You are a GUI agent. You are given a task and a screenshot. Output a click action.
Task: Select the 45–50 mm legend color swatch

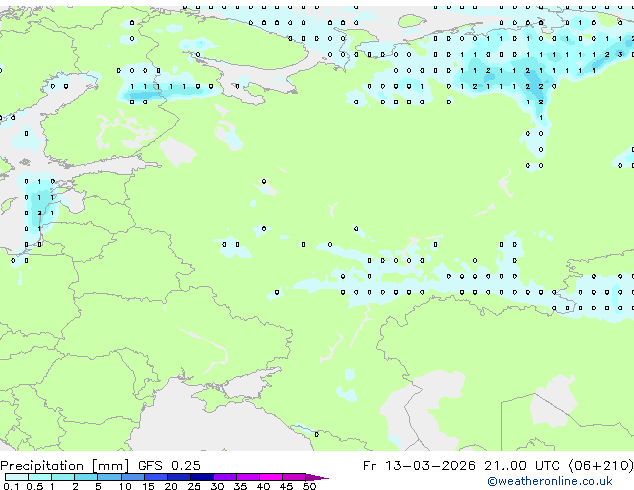pyautogui.click(x=294, y=477)
